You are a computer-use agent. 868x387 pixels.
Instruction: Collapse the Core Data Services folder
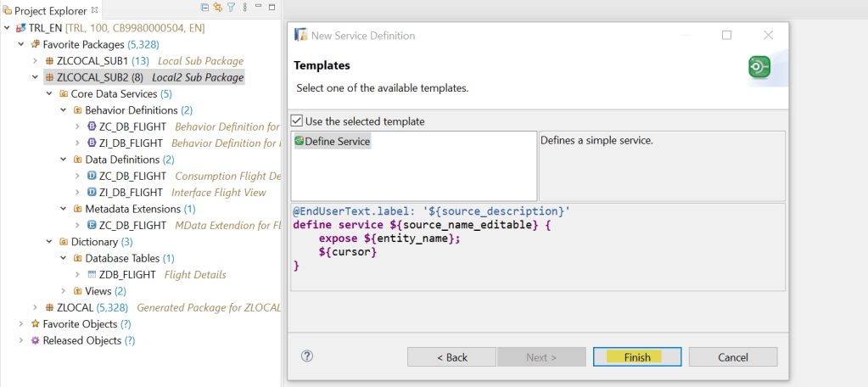pos(49,94)
